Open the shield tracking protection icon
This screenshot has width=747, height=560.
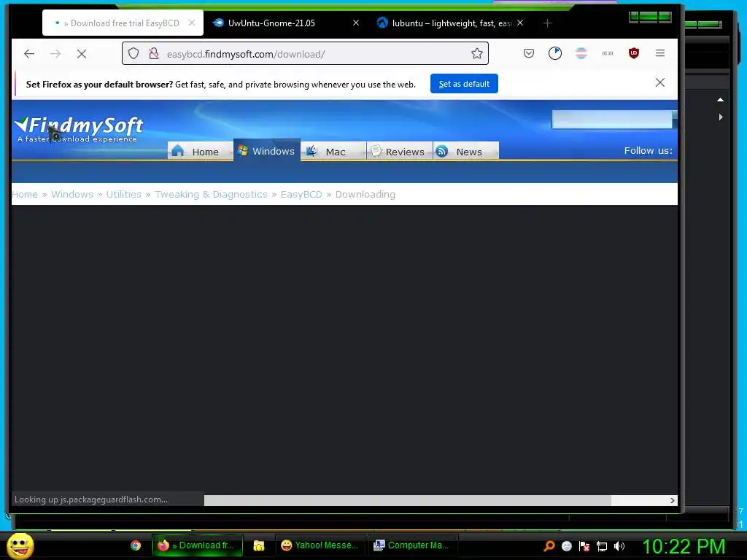click(133, 53)
